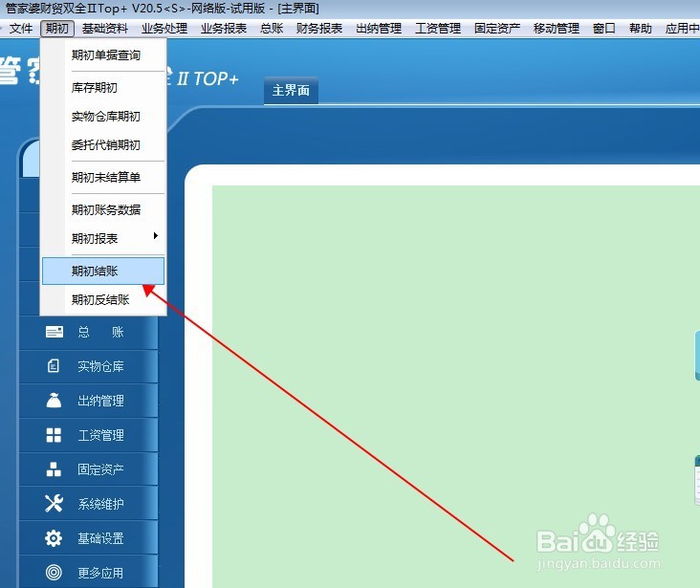Switch to the 主界面 tab

click(291, 91)
